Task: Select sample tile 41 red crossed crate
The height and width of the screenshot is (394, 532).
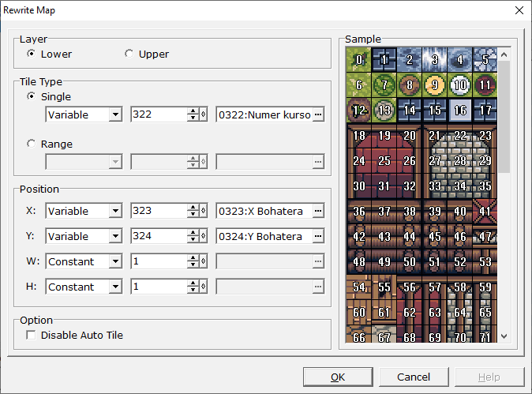Action: click(485, 212)
